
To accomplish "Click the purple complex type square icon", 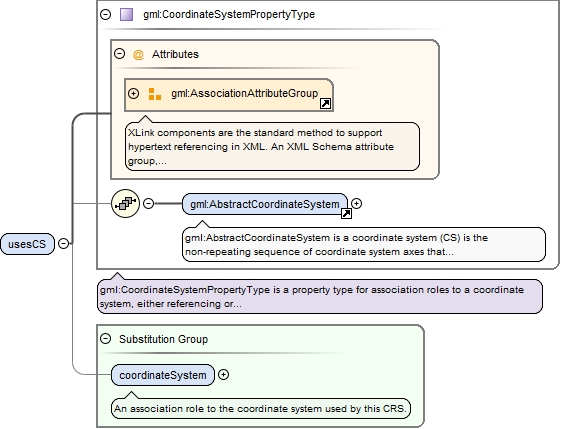I will tap(126, 14).
